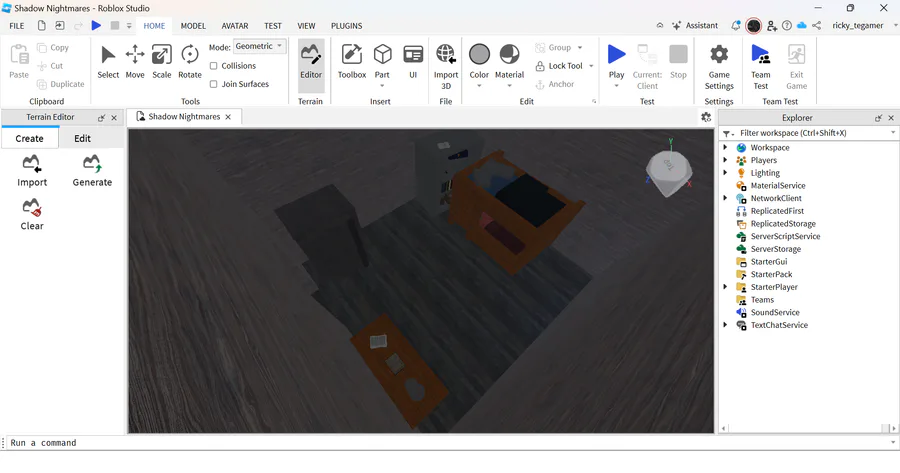Screen dimensions: 900x473
Task: Click Import 3D
Action: pos(446,67)
